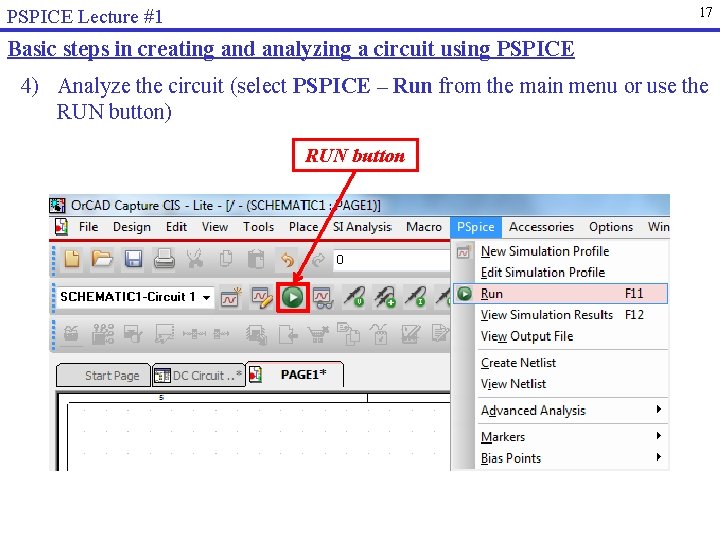Switch to the Start Page tab
720x540 pixels.
click(104, 376)
